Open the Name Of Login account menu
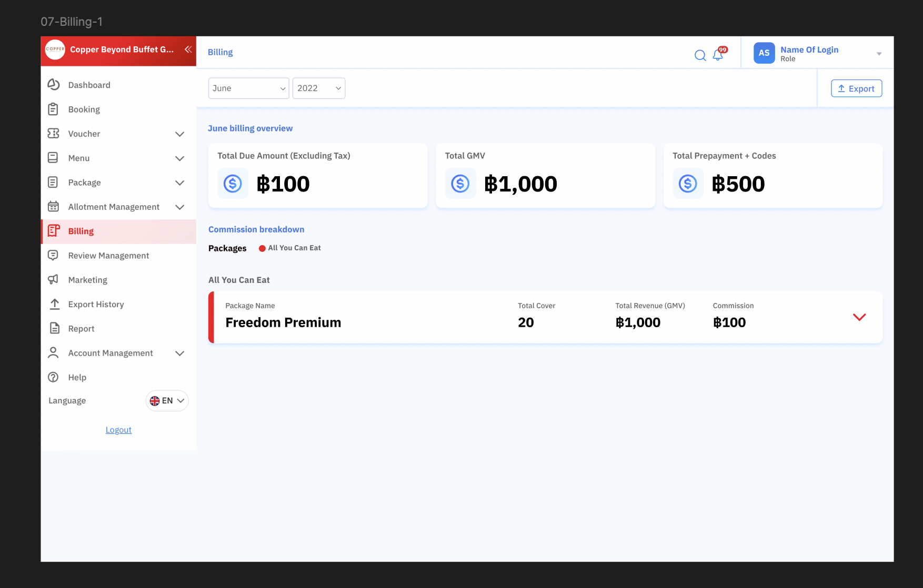This screenshot has height=588, width=923. pyautogui.click(x=878, y=54)
